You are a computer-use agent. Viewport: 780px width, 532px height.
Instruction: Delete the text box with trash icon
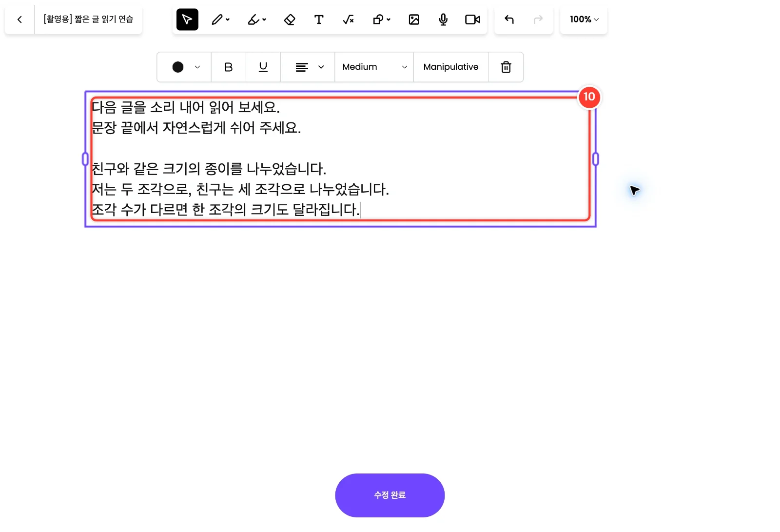[x=506, y=67]
